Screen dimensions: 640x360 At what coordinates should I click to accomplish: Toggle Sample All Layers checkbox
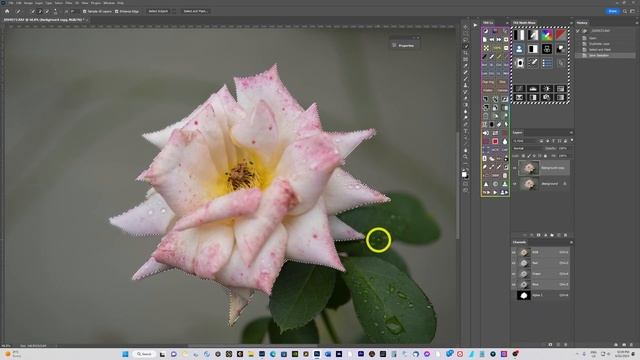tap(84, 11)
